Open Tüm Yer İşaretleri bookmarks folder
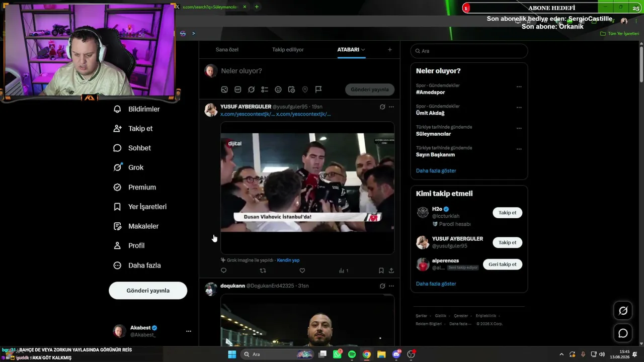Image resolution: width=644 pixels, height=362 pixels. [x=620, y=34]
